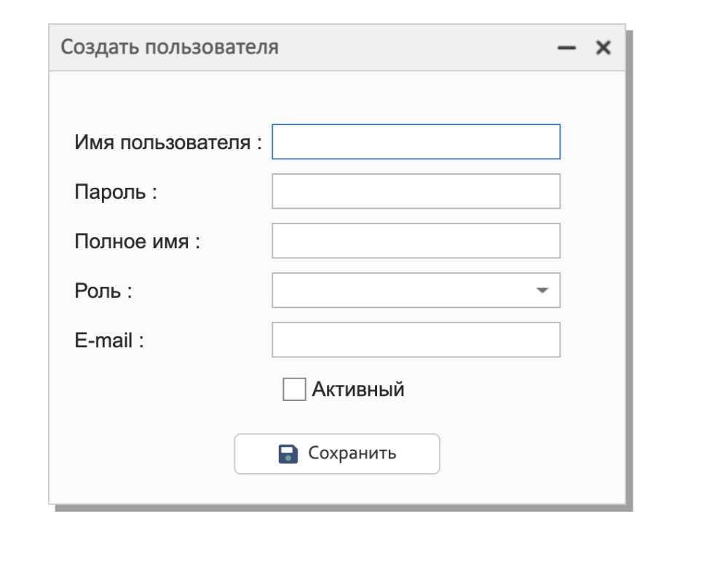Focus the Имя пользователя input field
728x575 pixels.
(416, 142)
